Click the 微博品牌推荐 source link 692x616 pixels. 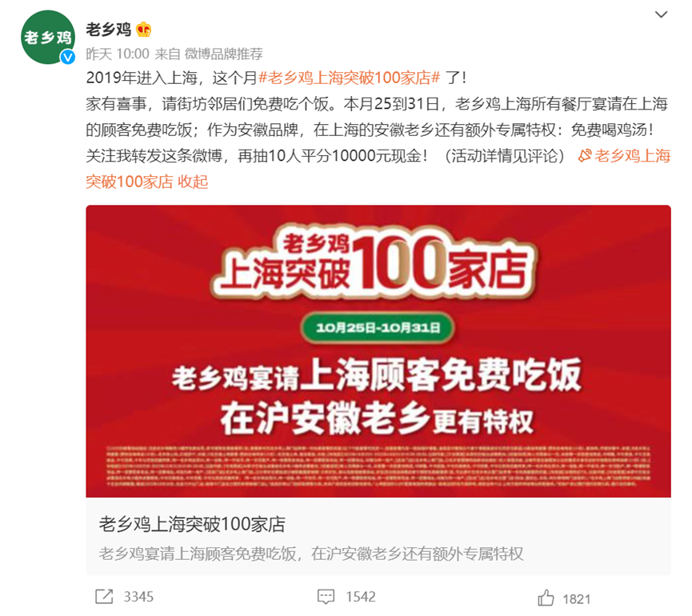[223, 54]
